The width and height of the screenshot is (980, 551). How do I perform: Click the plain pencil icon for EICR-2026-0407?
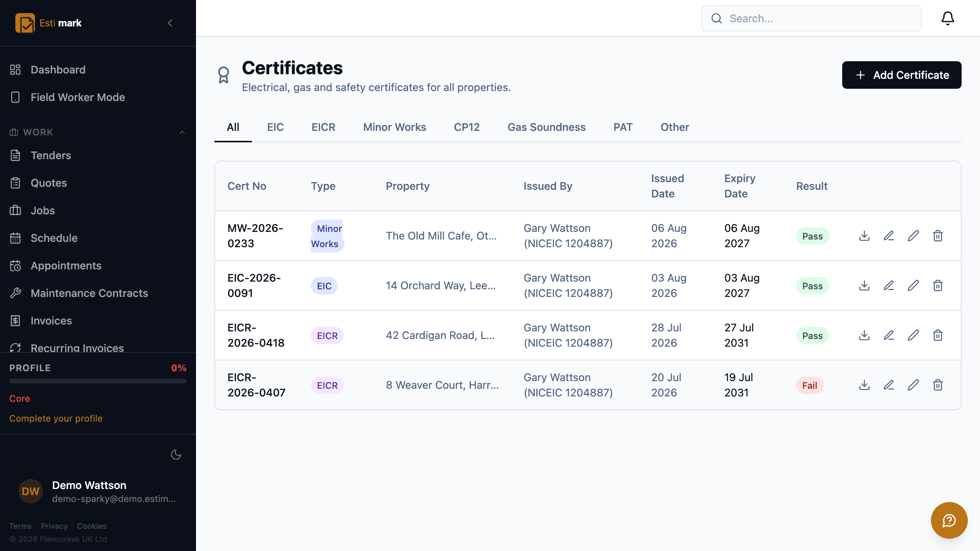tap(913, 385)
